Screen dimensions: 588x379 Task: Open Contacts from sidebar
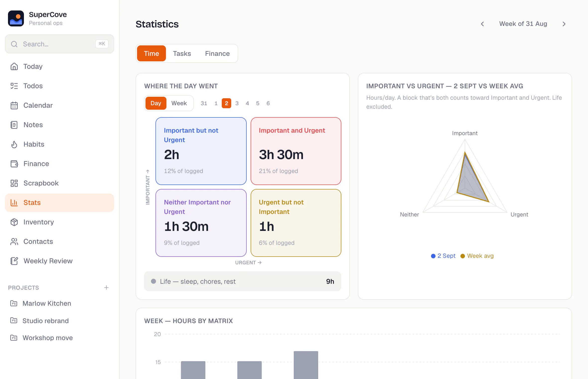[60, 241]
